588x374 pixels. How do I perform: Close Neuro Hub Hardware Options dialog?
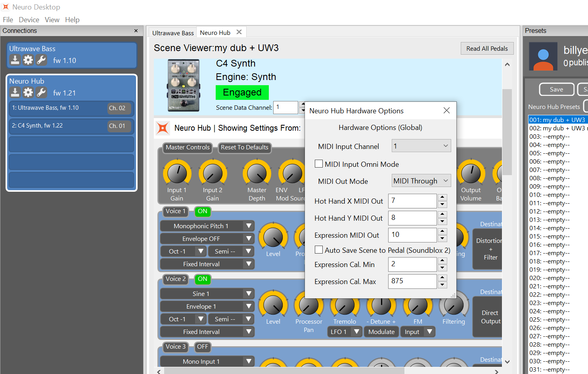(x=446, y=111)
